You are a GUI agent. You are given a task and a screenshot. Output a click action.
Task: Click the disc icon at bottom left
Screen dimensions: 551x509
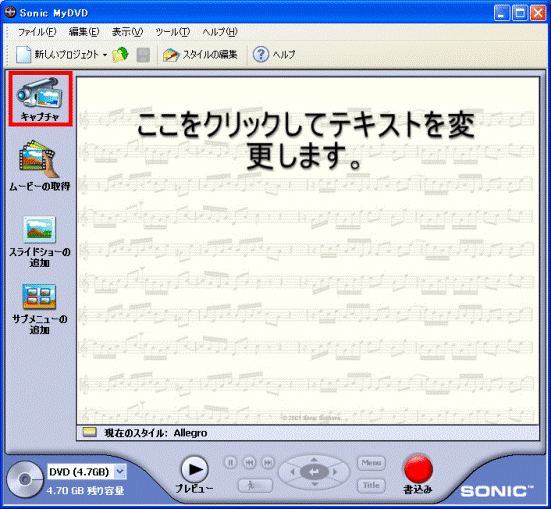25,479
